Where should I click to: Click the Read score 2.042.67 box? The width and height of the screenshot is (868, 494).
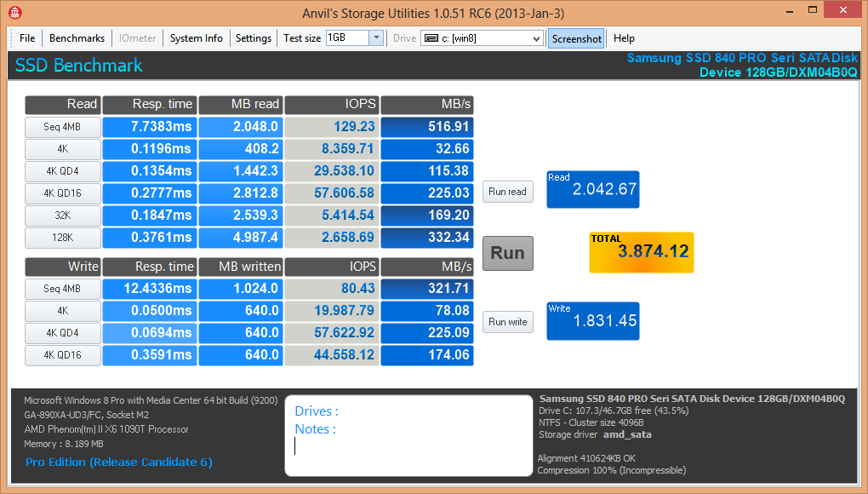click(593, 189)
